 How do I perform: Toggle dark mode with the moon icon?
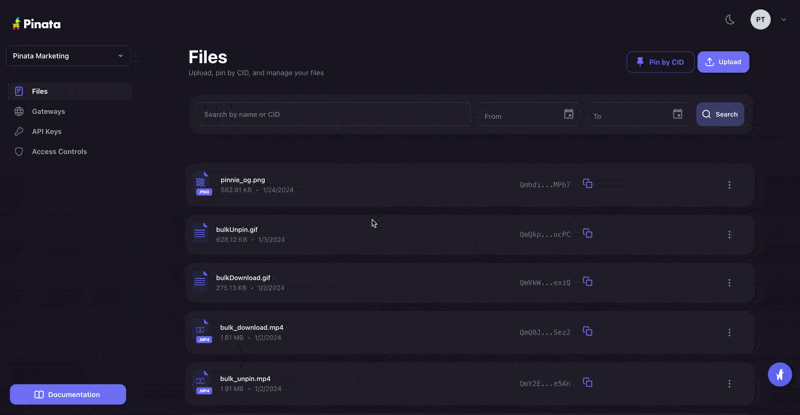click(730, 20)
